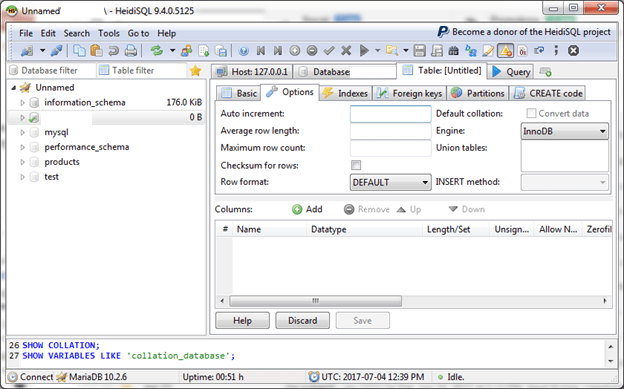Click the semicolon delimiter icon
Viewport: 624px width, 389px height.
coord(556,51)
